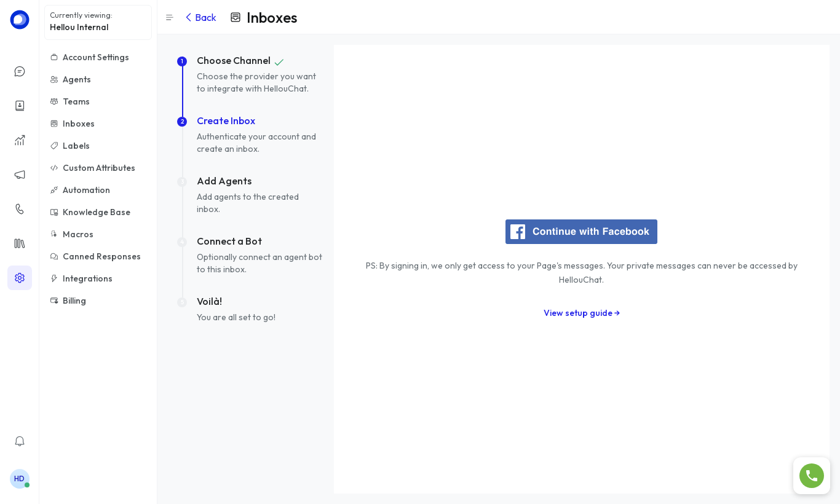Click the Integrations bolt icon
The image size is (840, 504).
click(54, 279)
